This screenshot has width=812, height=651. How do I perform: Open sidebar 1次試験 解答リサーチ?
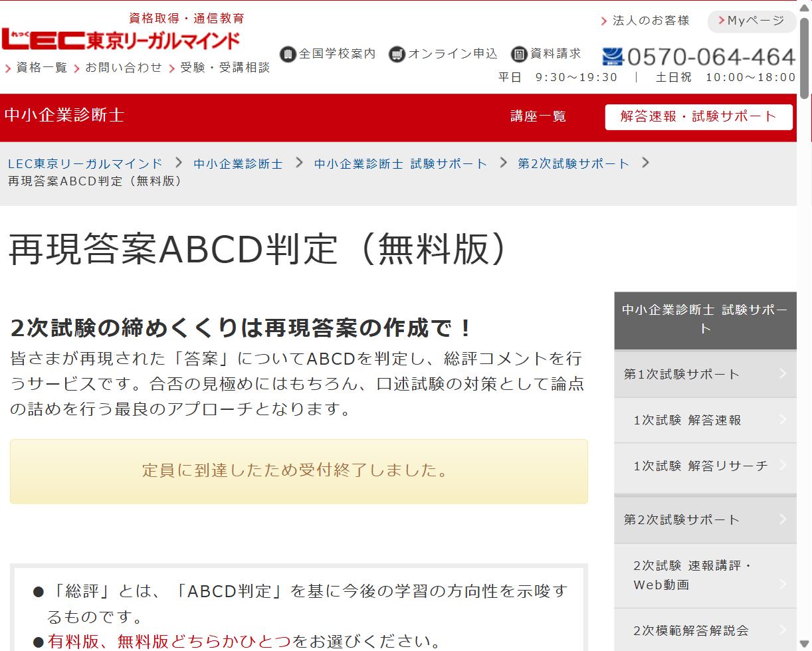(705, 466)
